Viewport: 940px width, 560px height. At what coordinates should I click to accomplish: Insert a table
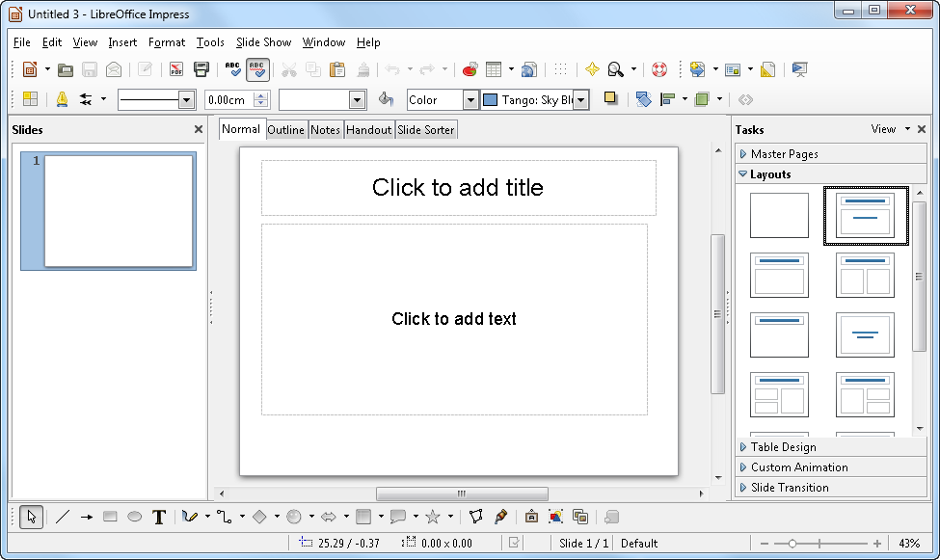tap(494, 69)
